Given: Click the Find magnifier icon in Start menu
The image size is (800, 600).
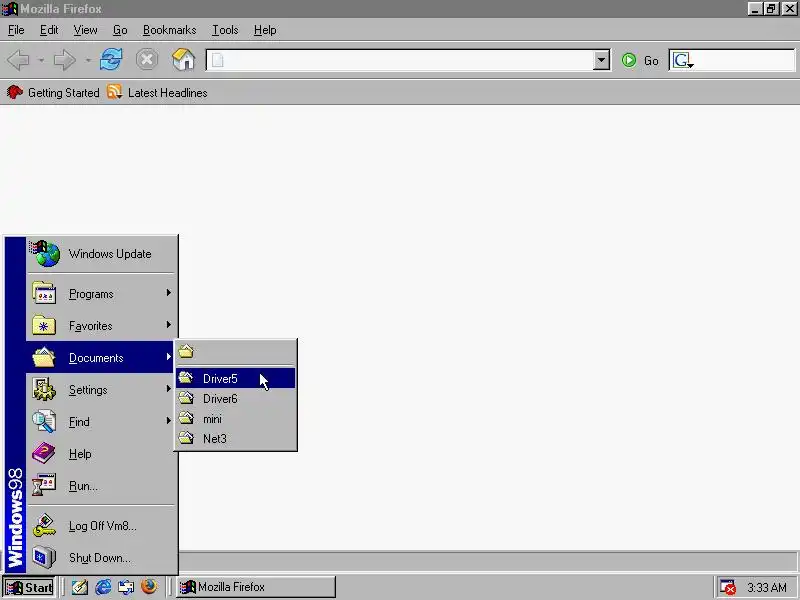Looking at the screenshot, I should [44, 421].
